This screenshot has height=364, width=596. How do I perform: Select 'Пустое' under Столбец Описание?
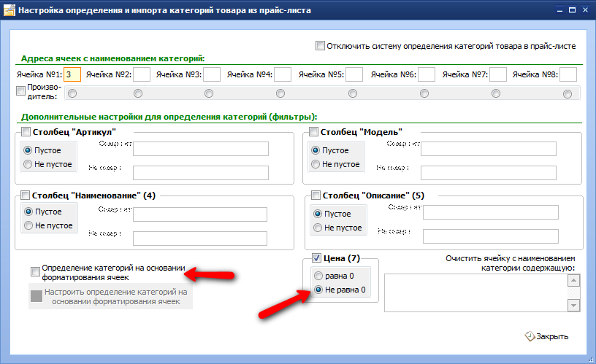pyautogui.click(x=318, y=214)
